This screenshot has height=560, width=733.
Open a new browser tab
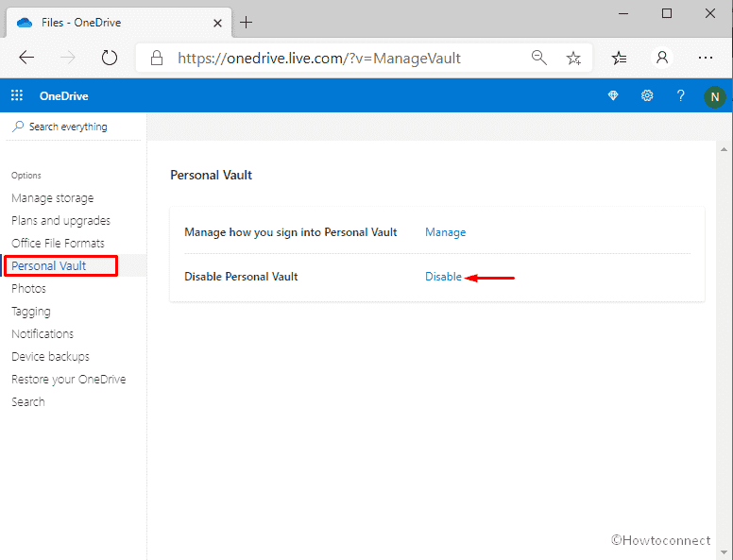(x=246, y=22)
